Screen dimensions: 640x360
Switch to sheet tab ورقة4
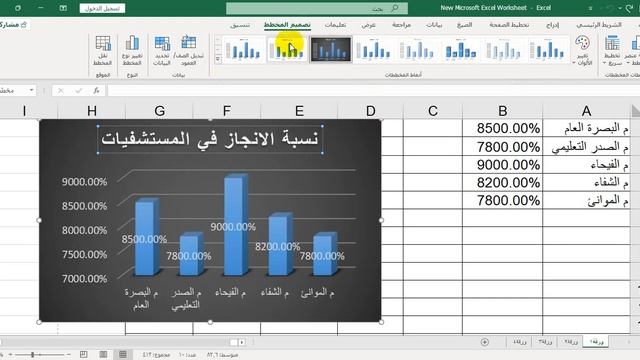pyautogui.click(x=519, y=342)
